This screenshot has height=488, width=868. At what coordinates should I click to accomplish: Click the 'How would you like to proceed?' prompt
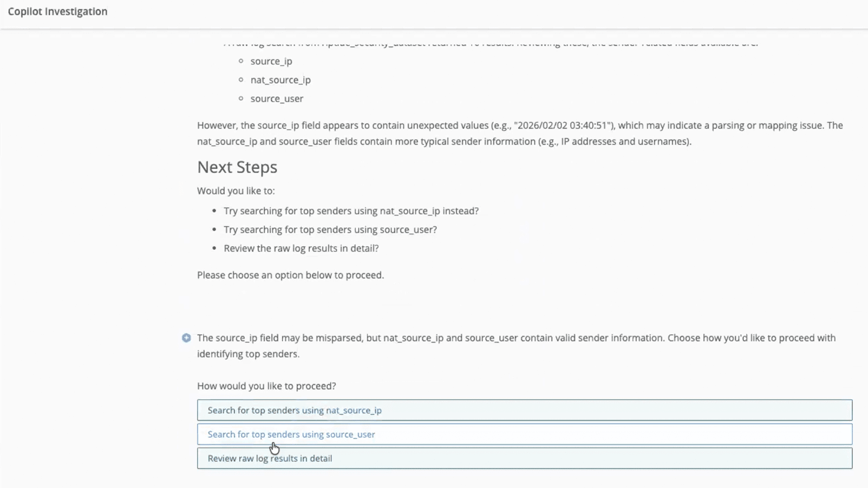266,386
